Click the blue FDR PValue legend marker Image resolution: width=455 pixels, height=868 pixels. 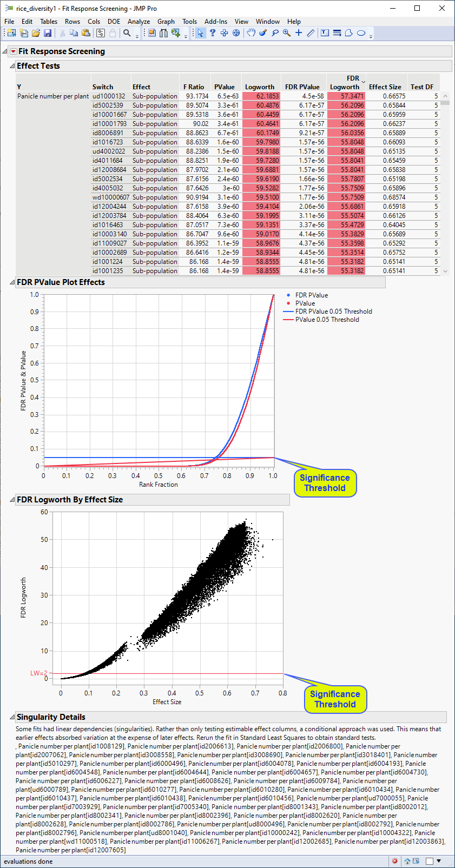coord(288,295)
